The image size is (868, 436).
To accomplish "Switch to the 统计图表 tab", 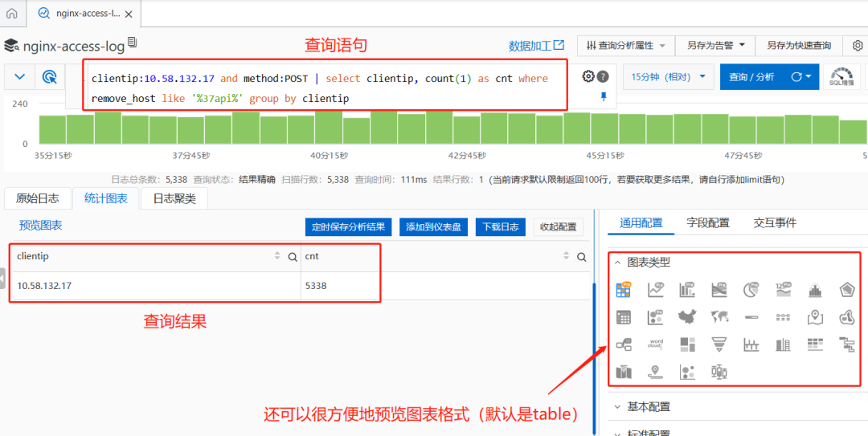I will point(104,198).
